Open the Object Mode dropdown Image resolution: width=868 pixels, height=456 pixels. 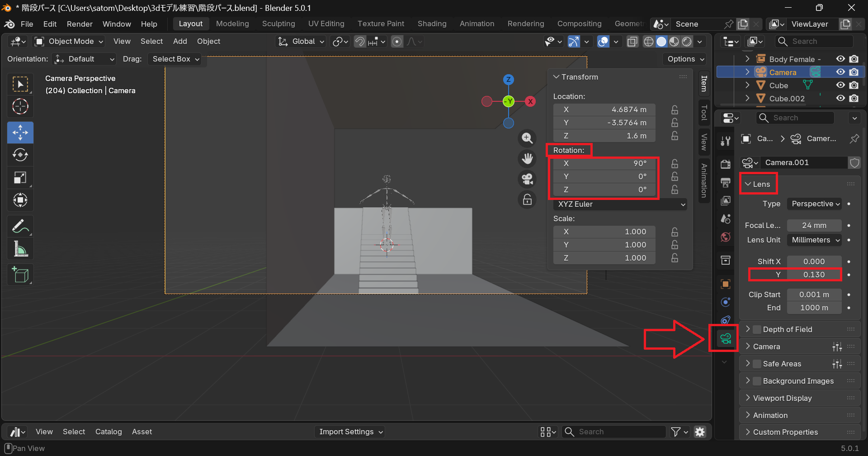click(70, 42)
